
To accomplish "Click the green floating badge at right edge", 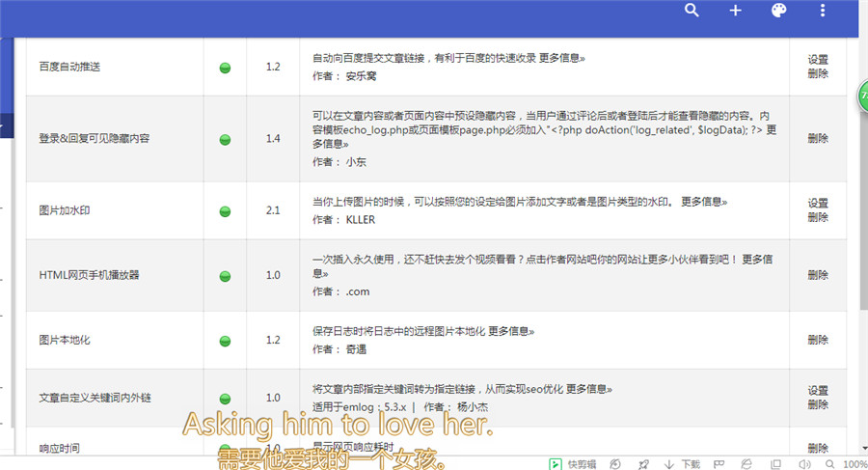I will click(862, 97).
